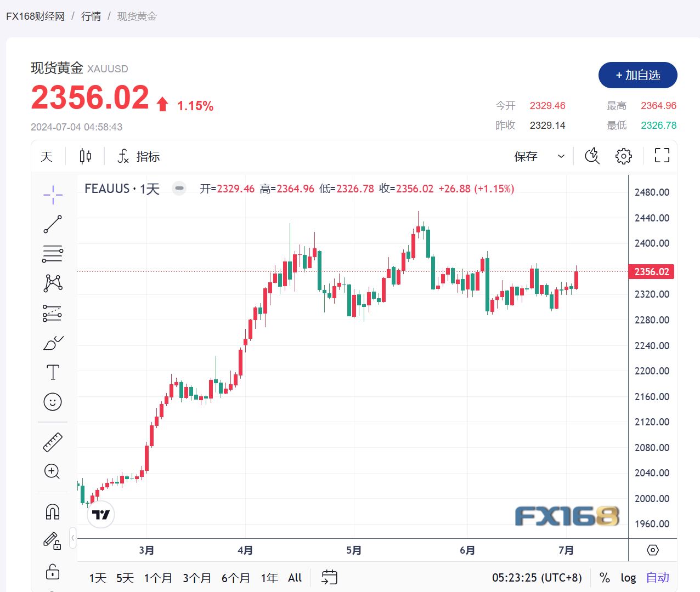
Task: Toggle magnet mode for drawings
Action: 53,511
